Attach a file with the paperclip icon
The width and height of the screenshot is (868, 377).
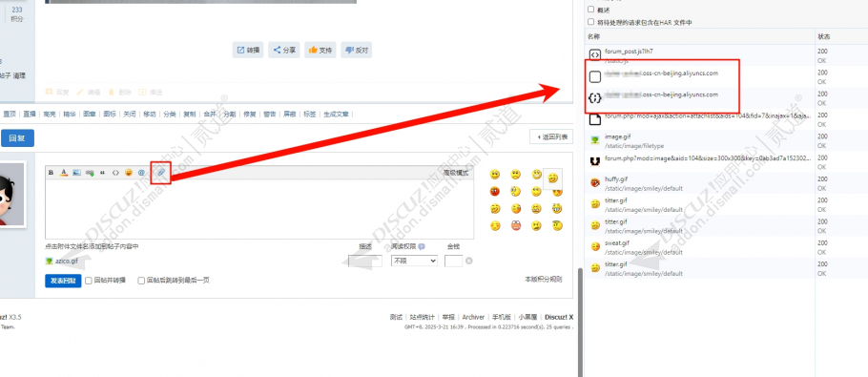pos(160,173)
